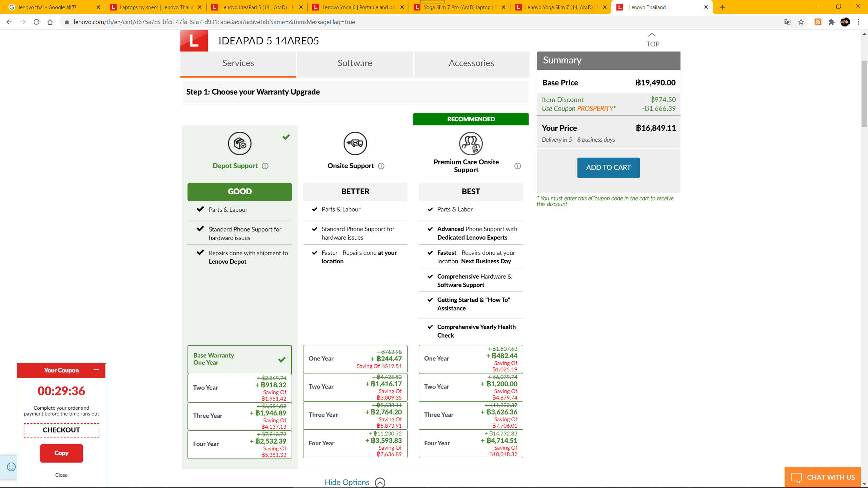
Task: Click the Lenovo red L logo
Action: point(194,41)
